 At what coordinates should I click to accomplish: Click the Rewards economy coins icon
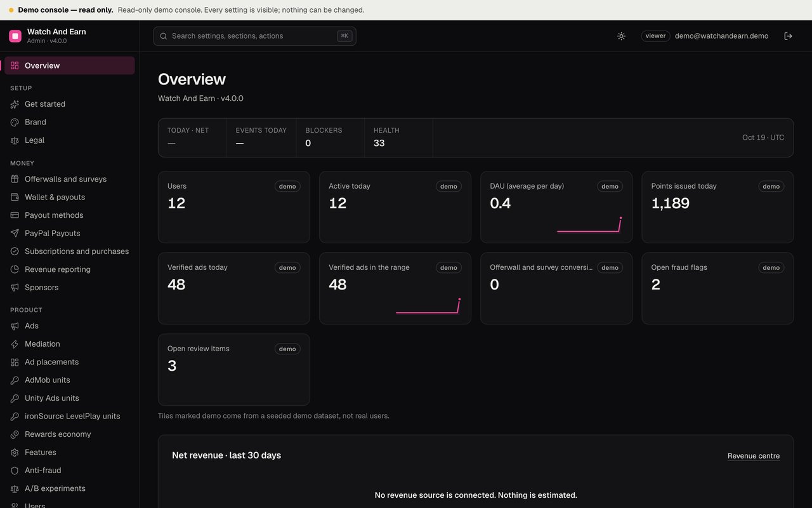[15, 434]
